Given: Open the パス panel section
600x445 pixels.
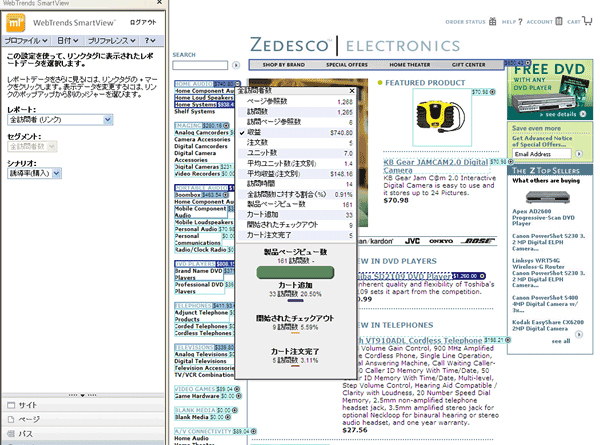Looking at the screenshot, I should click(x=83, y=434).
